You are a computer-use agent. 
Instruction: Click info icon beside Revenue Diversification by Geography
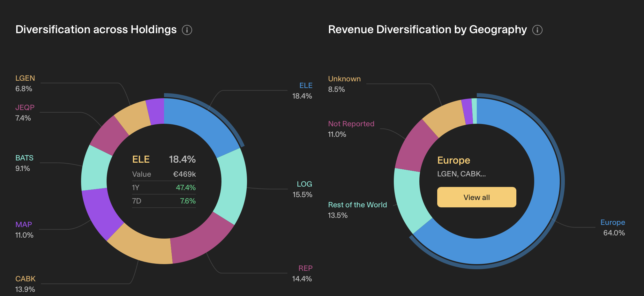pyautogui.click(x=537, y=30)
